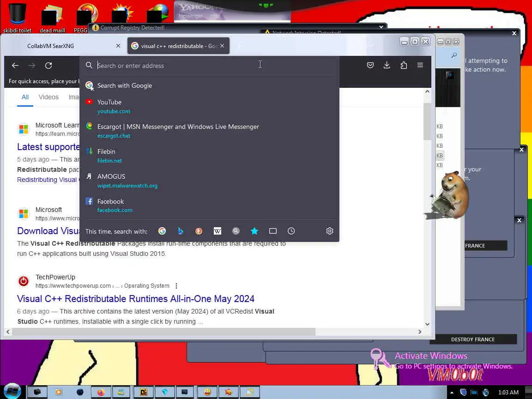
Task: Open the Firefox hamburger menu
Action: coord(420,65)
